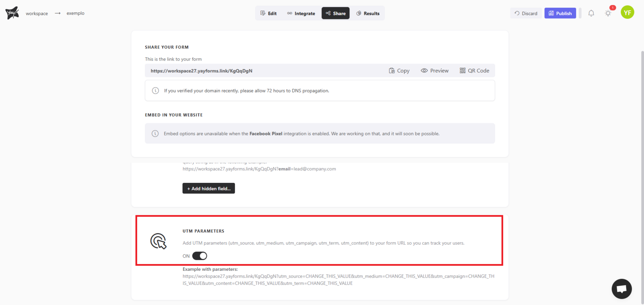This screenshot has width=644, height=305.
Task: Click the embed options info icon
Action: tap(155, 134)
